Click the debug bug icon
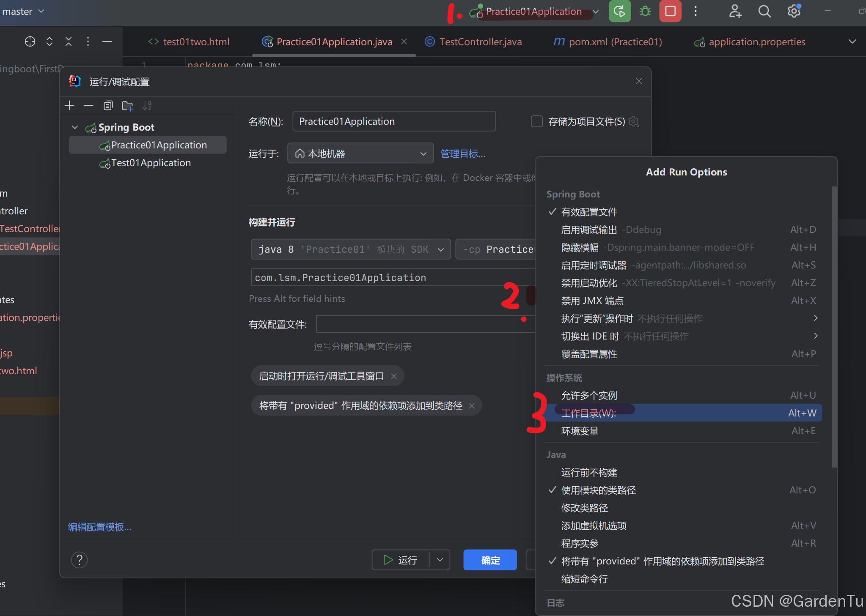 645,11
